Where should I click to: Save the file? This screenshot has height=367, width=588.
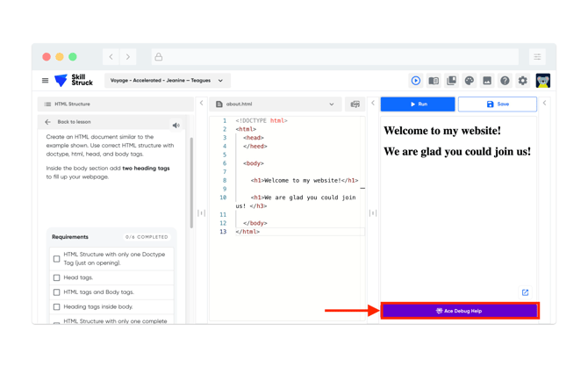point(497,104)
